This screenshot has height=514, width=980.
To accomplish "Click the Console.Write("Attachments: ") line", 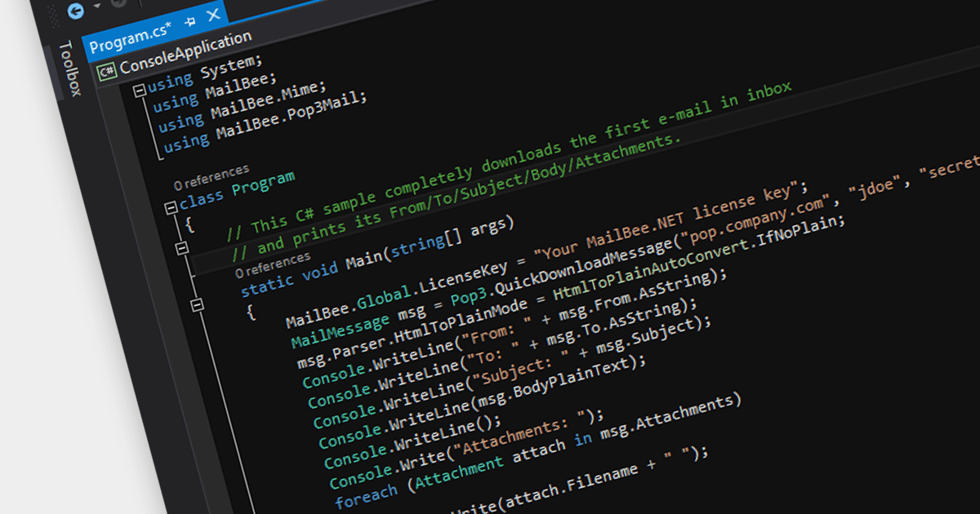I will [465, 450].
